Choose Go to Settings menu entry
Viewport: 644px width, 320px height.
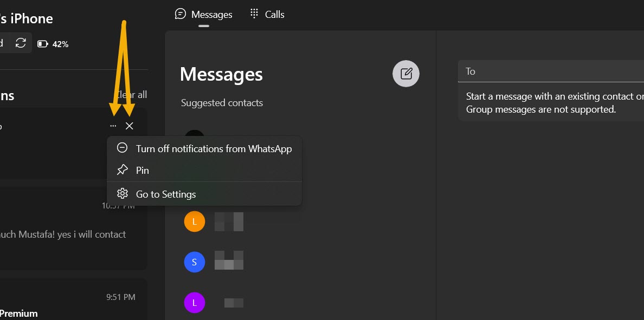click(165, 194)
